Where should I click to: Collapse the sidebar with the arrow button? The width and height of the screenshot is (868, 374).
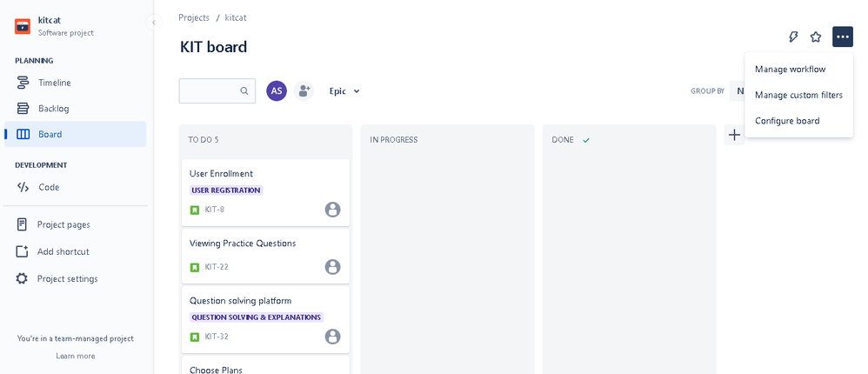click(x=153, y=22)
